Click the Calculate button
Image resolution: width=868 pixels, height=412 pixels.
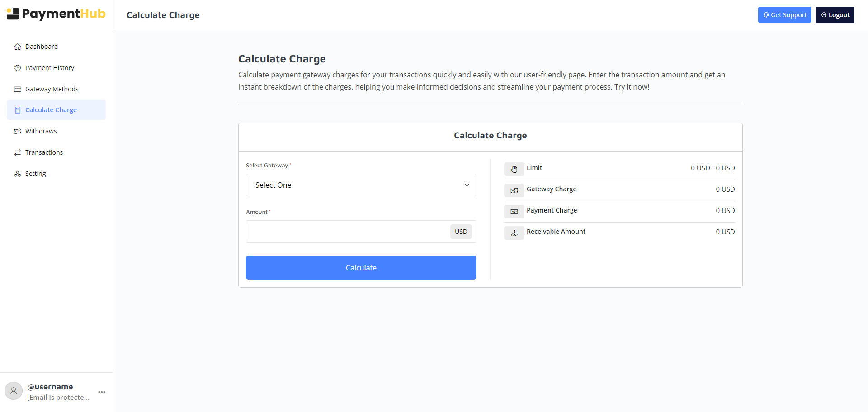click(x=361, y=267)
